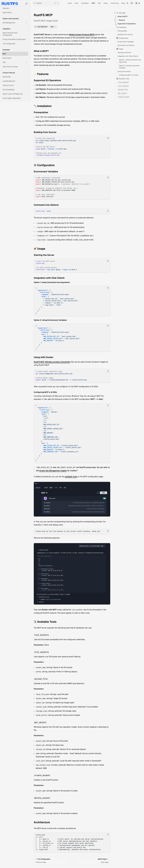Copy the architecture file tree code block
Image resolution: width=144 pixels, height=868 pixels.
[x=108, y=835]
